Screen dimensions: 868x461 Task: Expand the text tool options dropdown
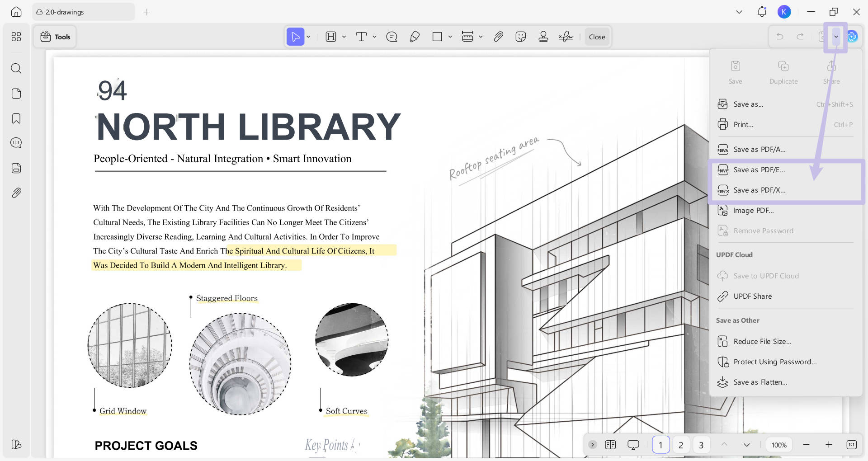pyautogui.click(x=373, y=37)
